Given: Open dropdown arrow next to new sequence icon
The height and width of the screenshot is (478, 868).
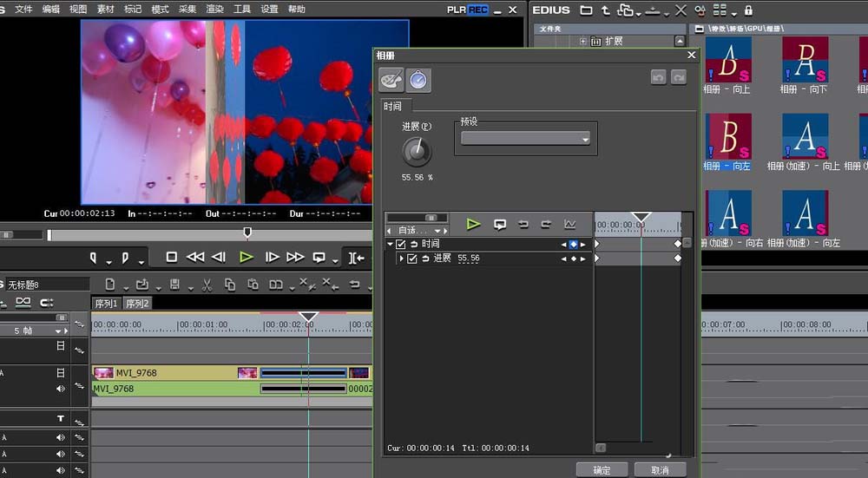Looking at the screenshot, I should pos(126,288).
